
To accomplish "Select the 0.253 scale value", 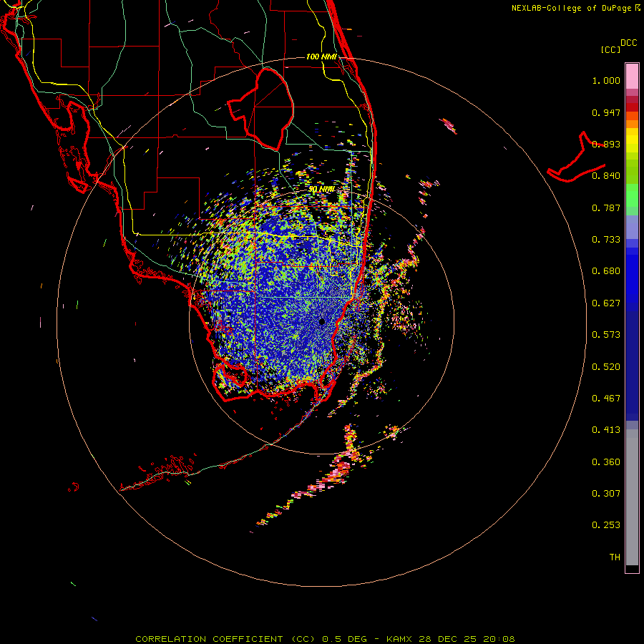I will 606,525.
